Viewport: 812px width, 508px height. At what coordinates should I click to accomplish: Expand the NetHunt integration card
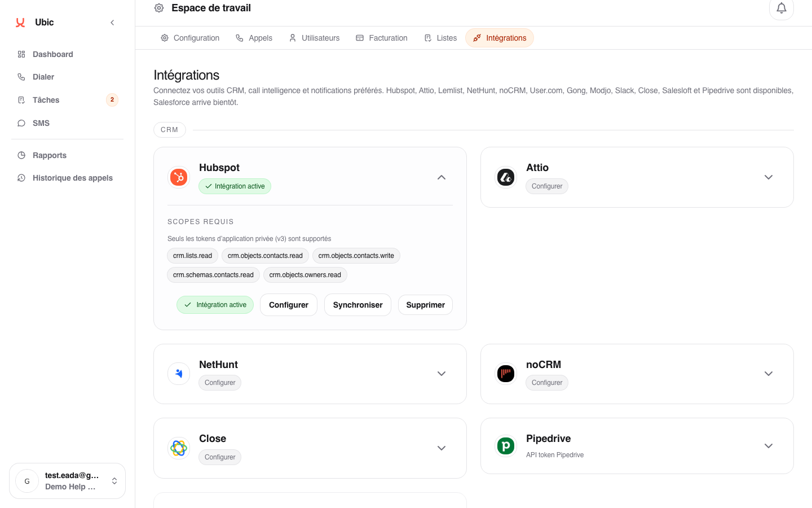(442, 374)
